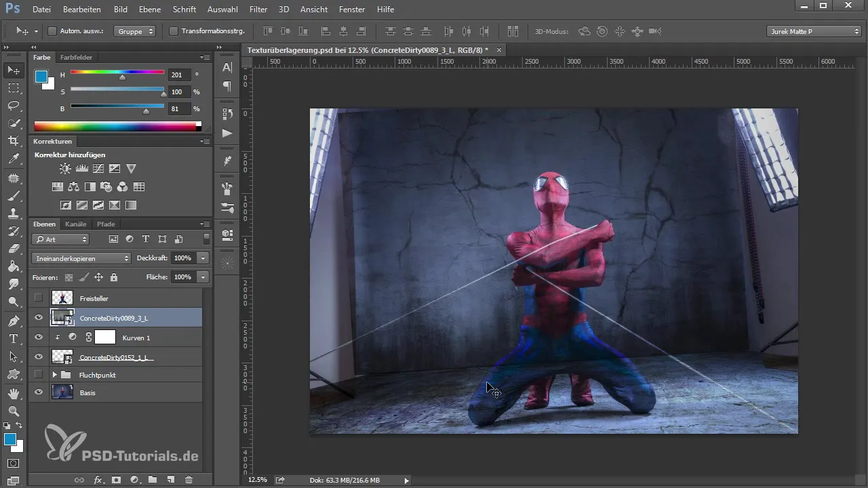
Task: Select the Kurven 1 layer mask thumbnail
Action: 105,337
